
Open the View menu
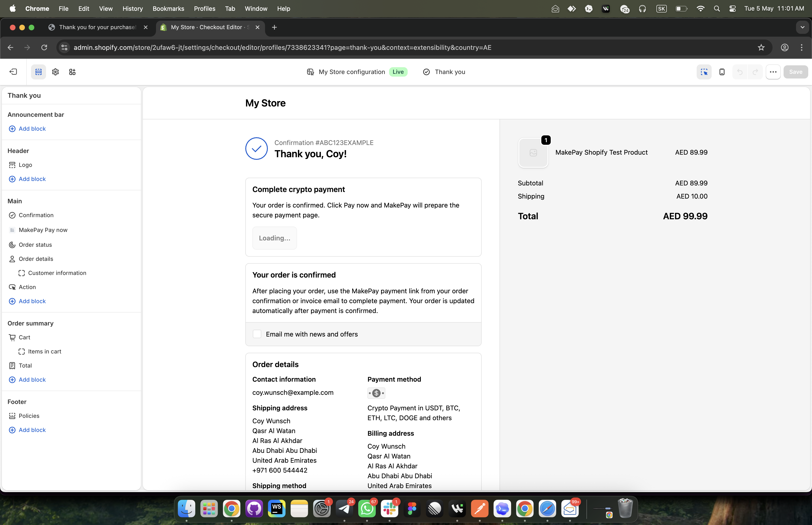point(106,8)
